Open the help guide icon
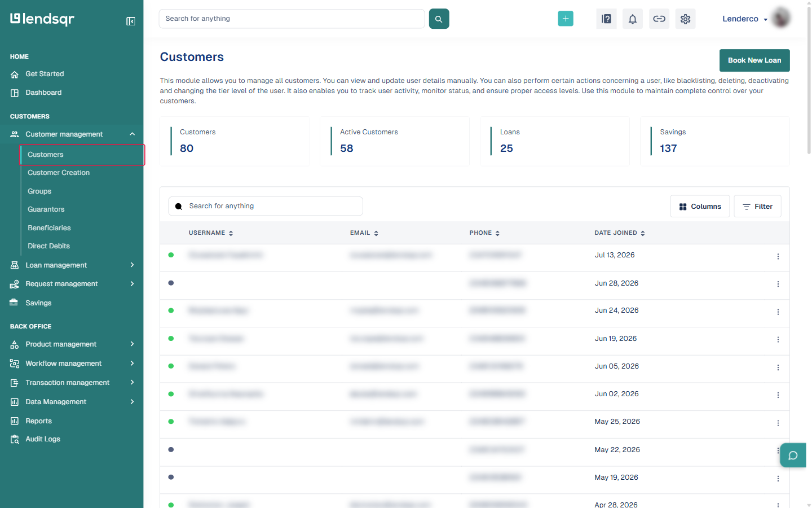The image size is (812, 508). [606, 19]
